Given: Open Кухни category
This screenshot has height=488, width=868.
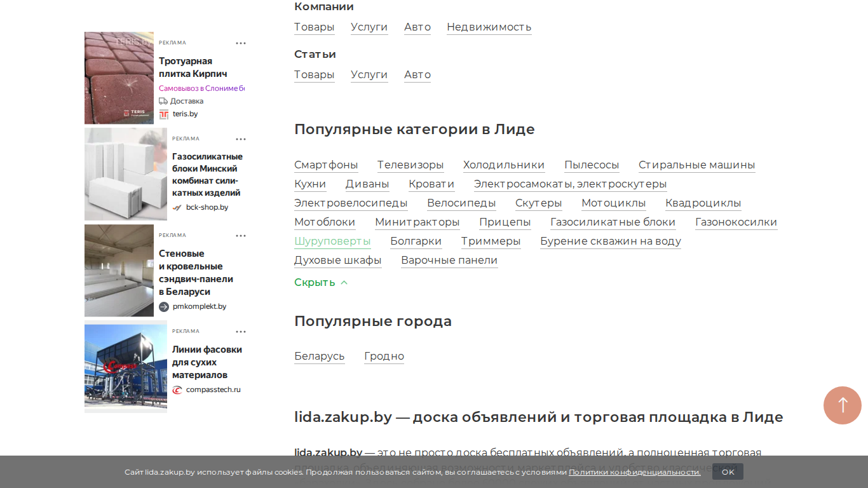Looking at the screenshot, I should (x=310, y=184).
